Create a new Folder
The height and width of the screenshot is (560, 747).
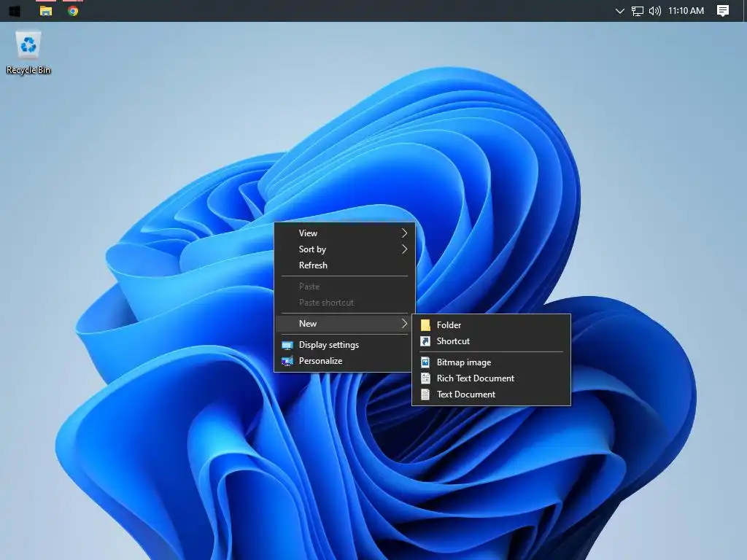click(491, 324)
